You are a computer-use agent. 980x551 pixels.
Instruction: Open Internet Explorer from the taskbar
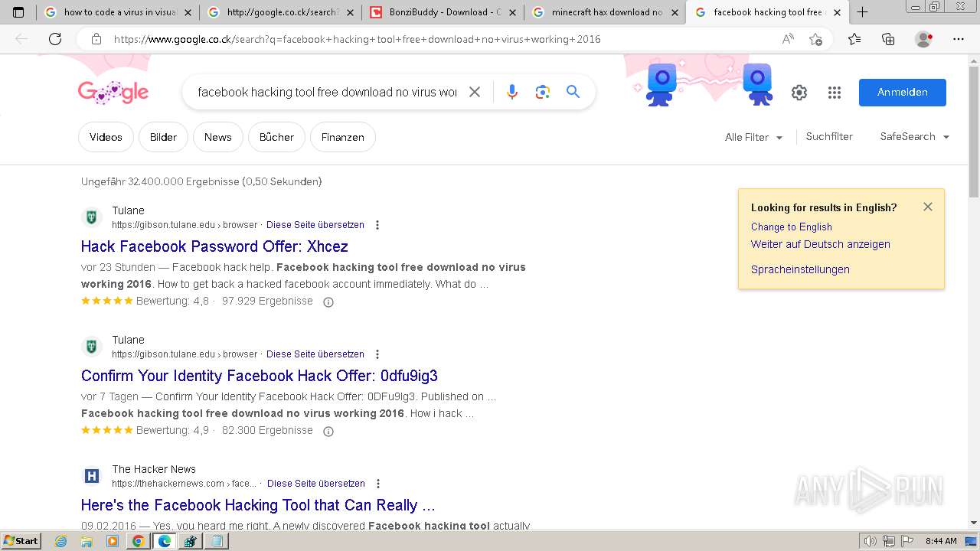pyautogui.click(x=61, y=541)
